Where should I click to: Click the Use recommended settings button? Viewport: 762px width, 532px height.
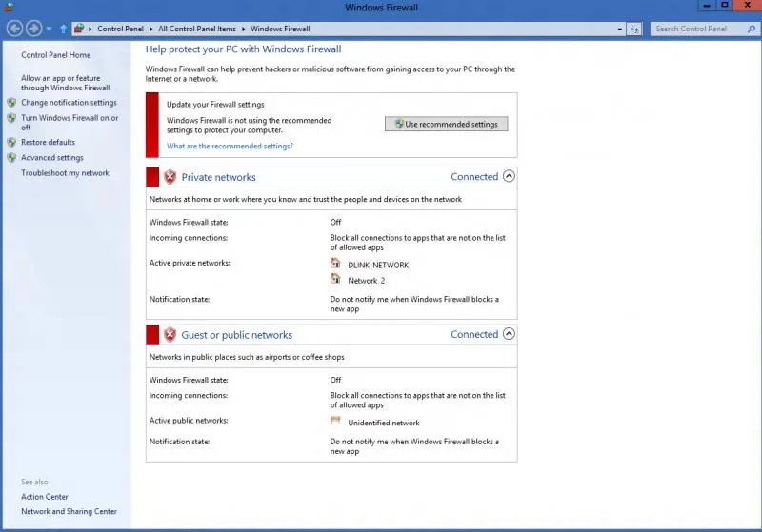pyautogui.click(x=446, y=124)
